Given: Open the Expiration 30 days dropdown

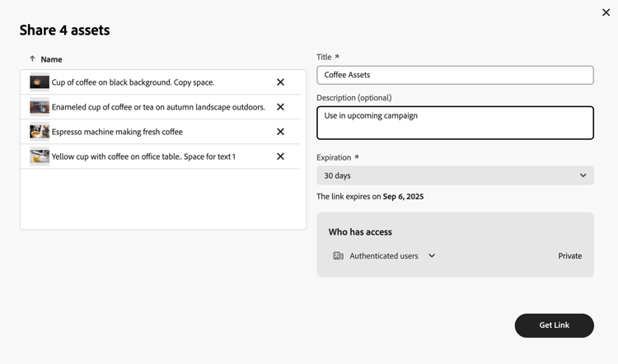Looking at the screenshot, I should point(455,175).
